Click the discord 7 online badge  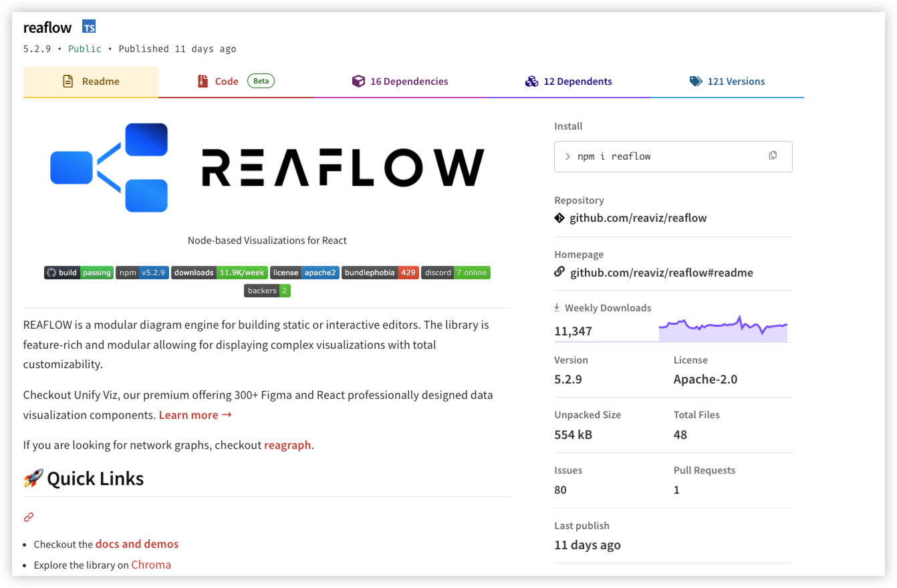(x=456, y=273)
